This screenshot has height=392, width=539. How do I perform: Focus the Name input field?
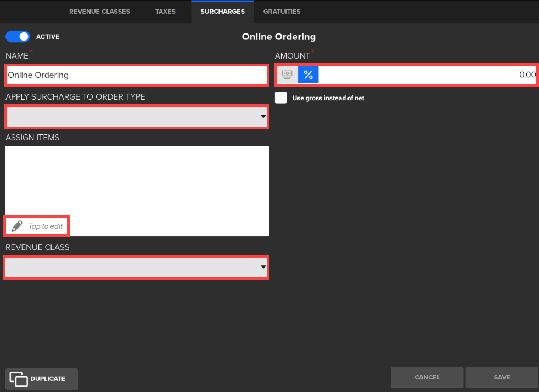tap(136, 75)
